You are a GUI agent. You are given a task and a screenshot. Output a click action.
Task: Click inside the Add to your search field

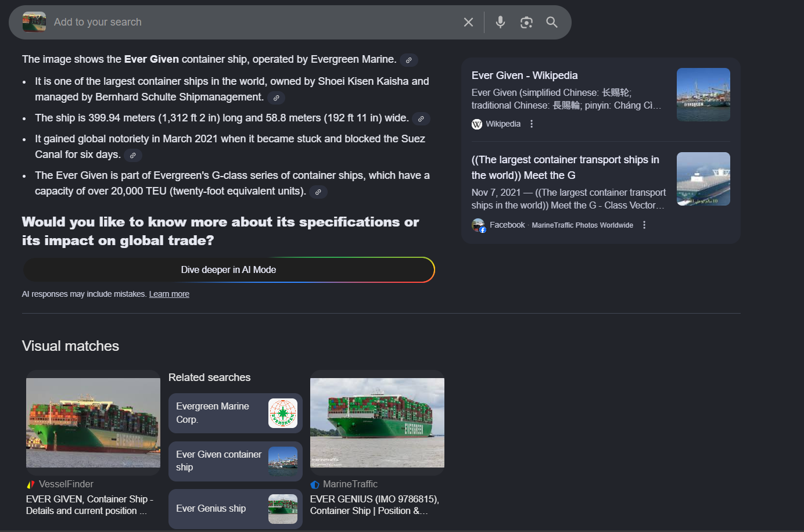click(250, 22)
